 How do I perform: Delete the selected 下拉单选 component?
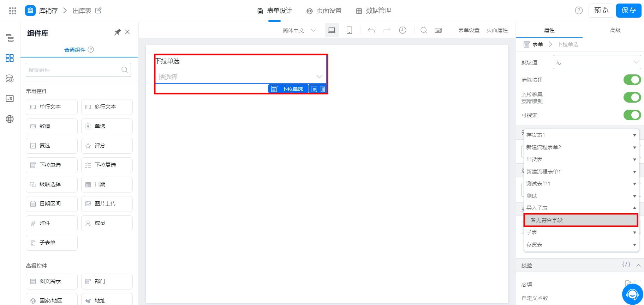323,89
